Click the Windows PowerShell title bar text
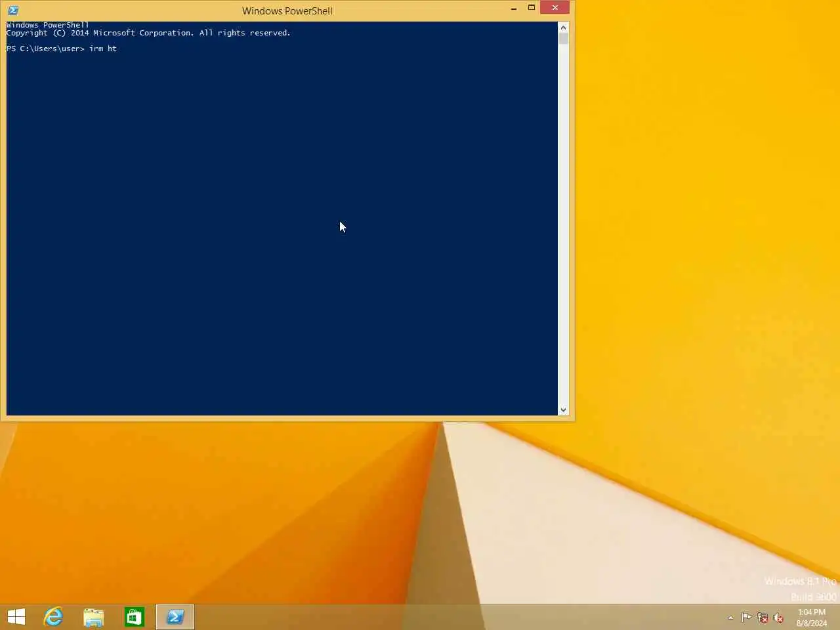 pyautogui.click(x=287, y=10)
